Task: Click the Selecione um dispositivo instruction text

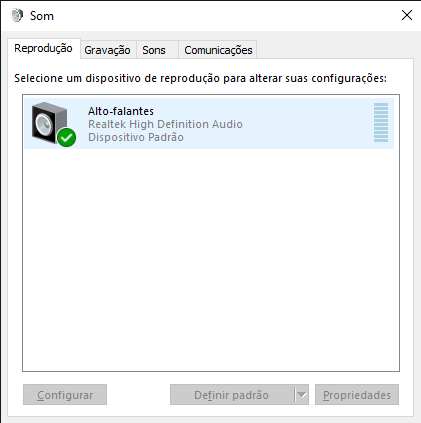Action: click(x=200, y=78)
